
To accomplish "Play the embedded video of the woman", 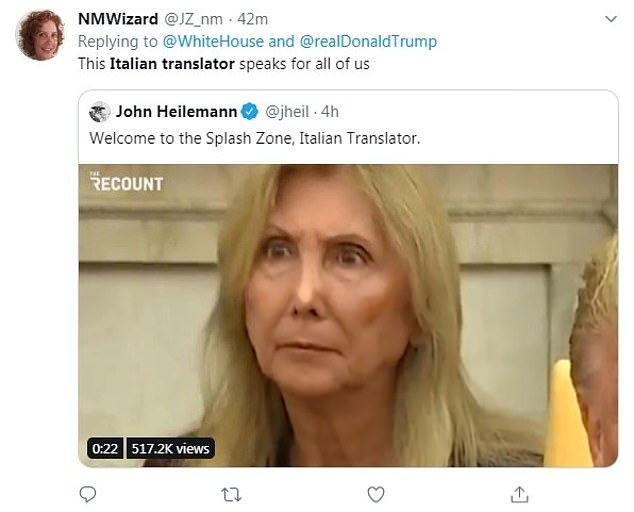I will (347, 314).
